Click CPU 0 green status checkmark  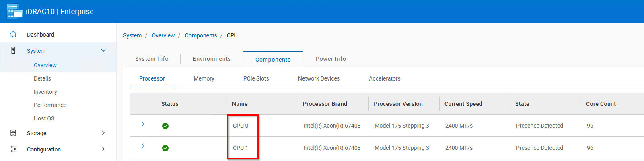(165, 126)
